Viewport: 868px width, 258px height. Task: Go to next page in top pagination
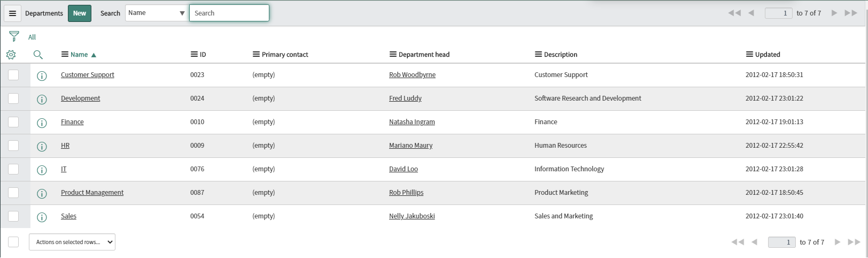(x=834, y=13)
